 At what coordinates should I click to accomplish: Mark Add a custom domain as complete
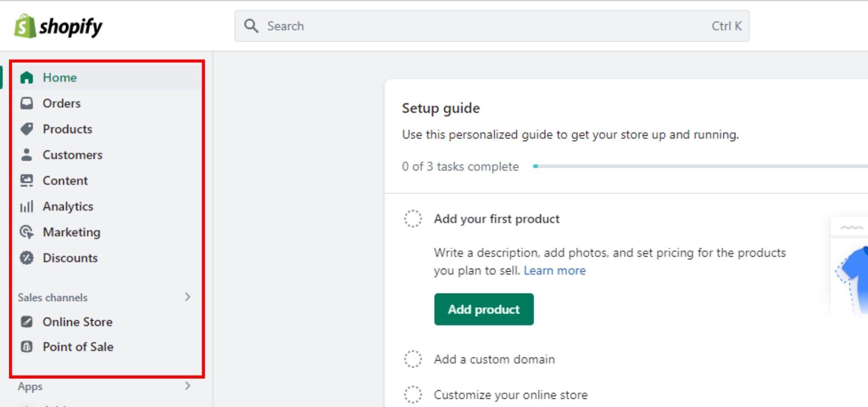point(413,359)
